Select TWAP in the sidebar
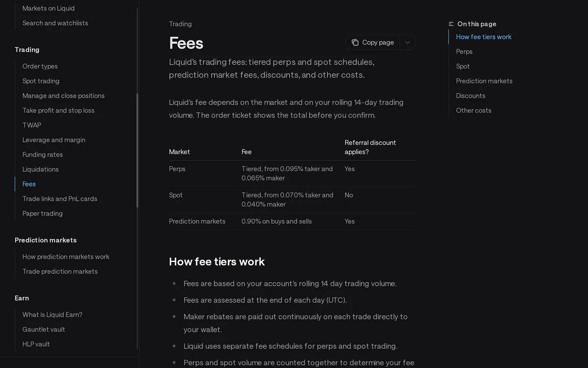This screenshot has width=588, height=368. point(32,125)
